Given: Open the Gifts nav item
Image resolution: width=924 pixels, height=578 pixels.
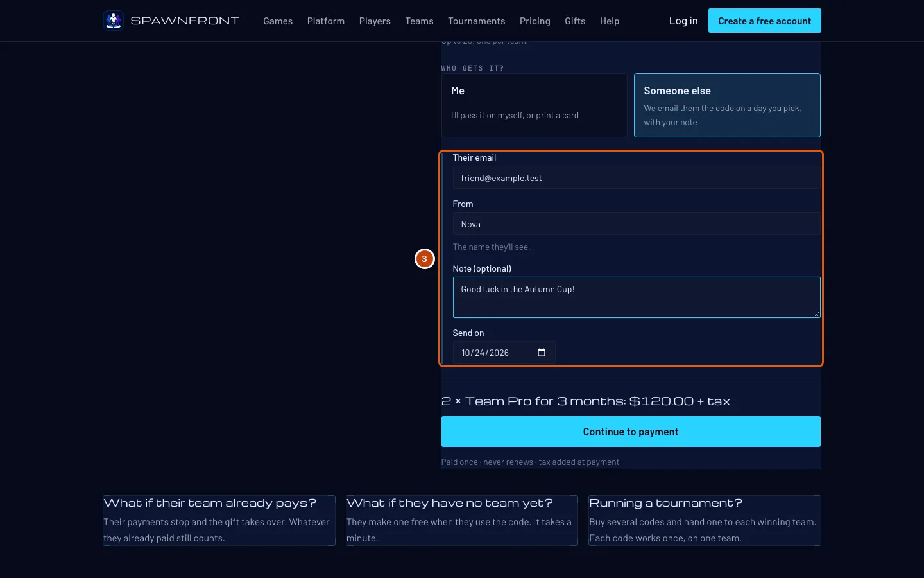Looking at the screenshot, I should (575, 21).
